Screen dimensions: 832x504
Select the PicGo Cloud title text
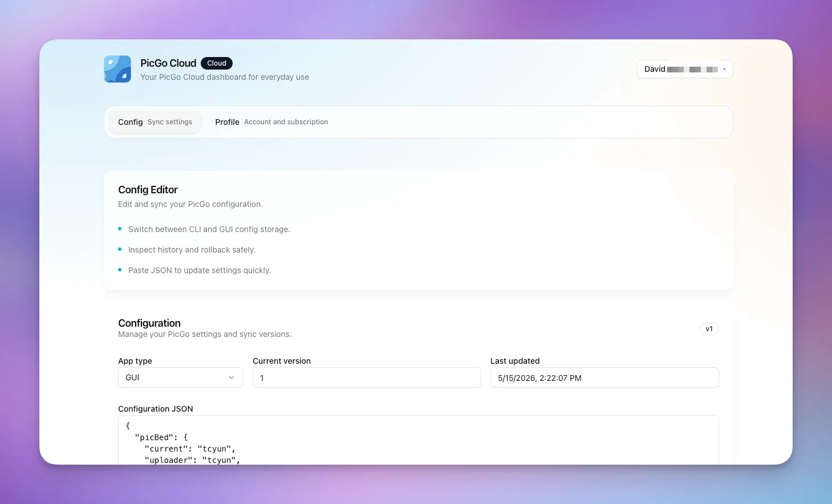coord(168,63)
